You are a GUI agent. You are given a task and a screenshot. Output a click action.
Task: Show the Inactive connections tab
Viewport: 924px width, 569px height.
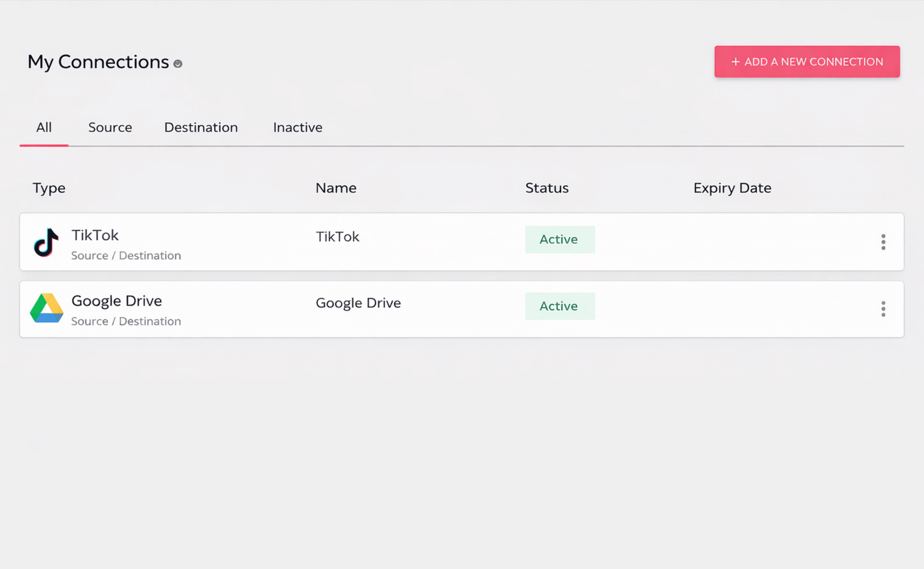(297, 128)
